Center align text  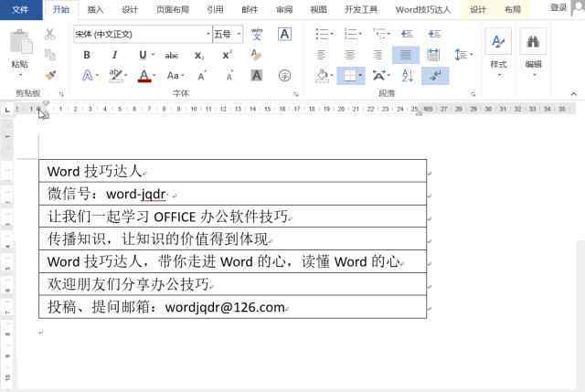(x=349, y=55)
